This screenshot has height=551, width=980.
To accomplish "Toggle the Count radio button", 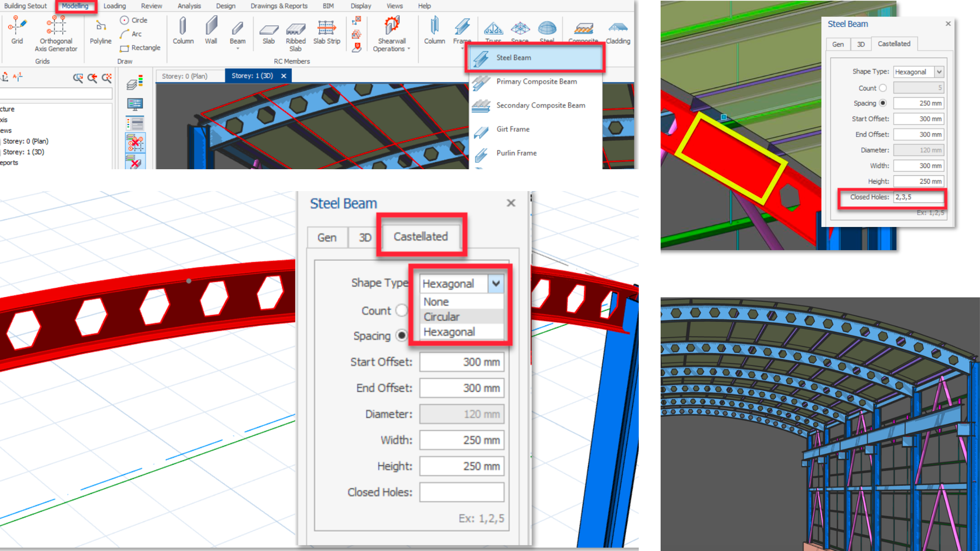I will (402, 310).
